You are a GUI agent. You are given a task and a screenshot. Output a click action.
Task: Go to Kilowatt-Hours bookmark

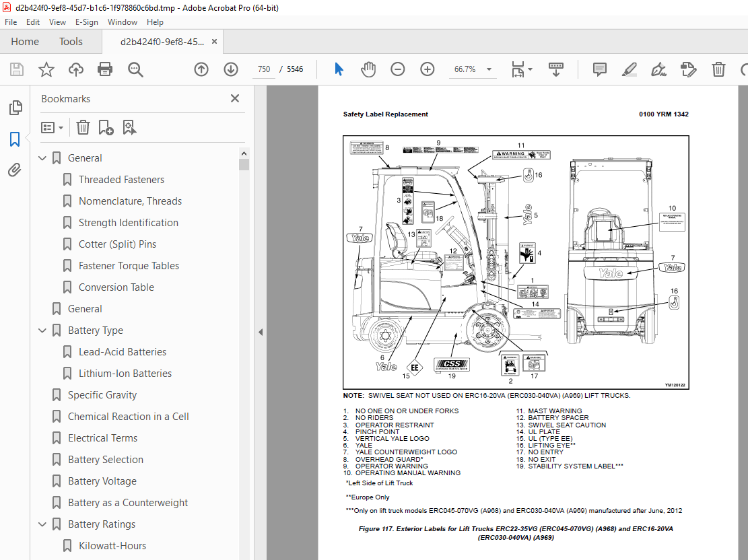click(112, 545)
